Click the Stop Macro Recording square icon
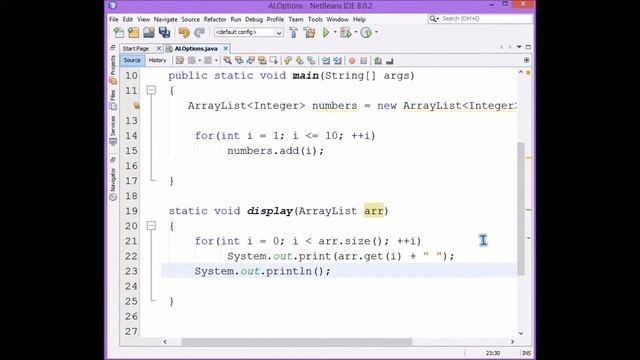This screenshot has width=640, height=360. tap(364, 60)
